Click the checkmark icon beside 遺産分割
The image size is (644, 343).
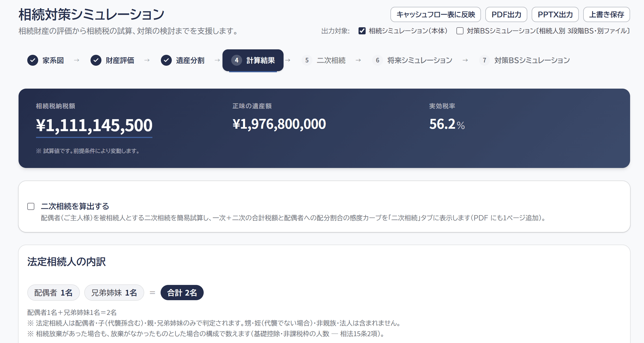pyautogui.click(x=166, y=60)
